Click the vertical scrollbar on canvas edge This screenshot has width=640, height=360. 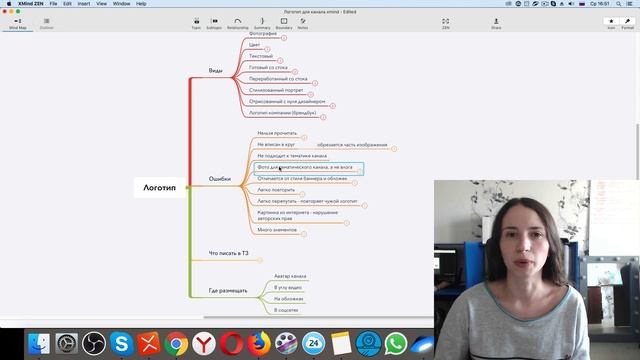click(x=638, y=151)
